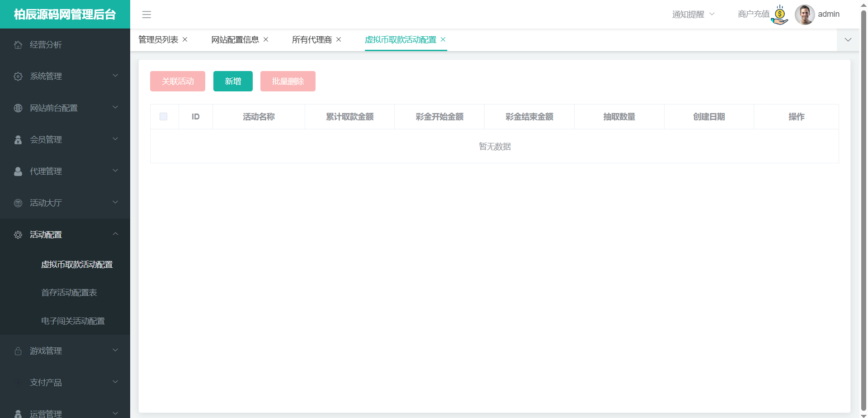Click the 系统管理 gear icon
The width and height of the screenshot is (868, 418).
(18, 76)
